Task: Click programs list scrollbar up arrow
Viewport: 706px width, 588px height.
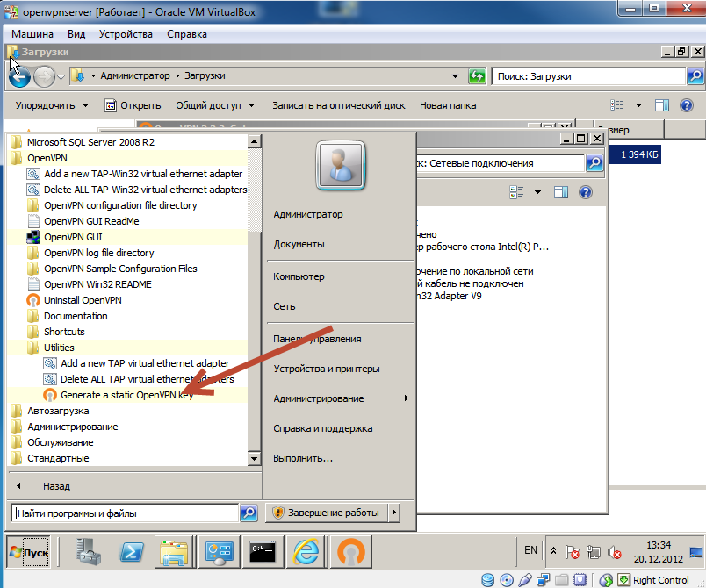Action: (254, 141)
